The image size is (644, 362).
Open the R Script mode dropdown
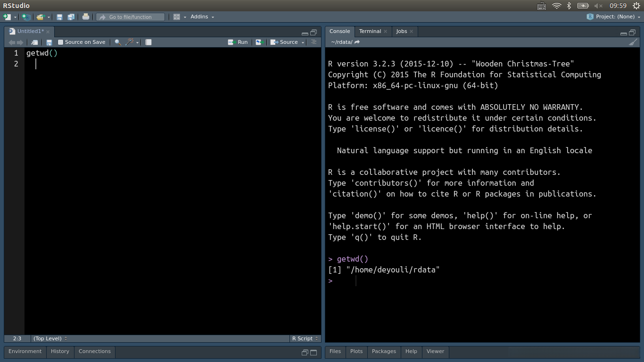pos(303,338)
